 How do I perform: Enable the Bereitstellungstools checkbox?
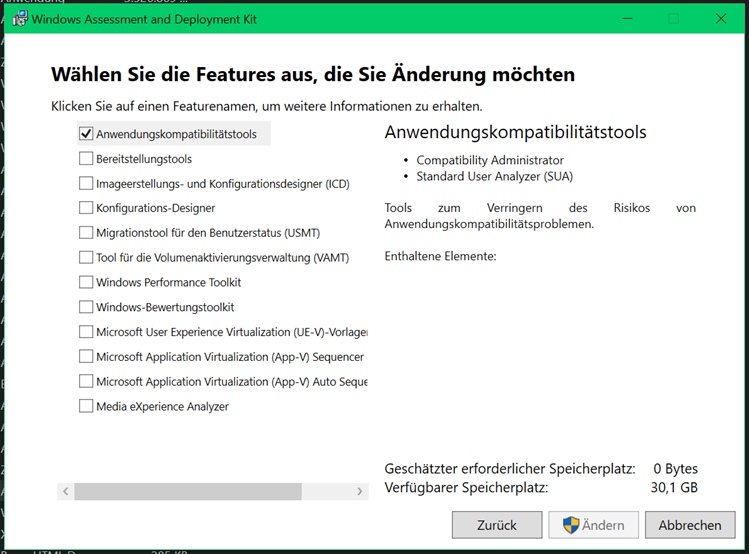tap(86, 159)
